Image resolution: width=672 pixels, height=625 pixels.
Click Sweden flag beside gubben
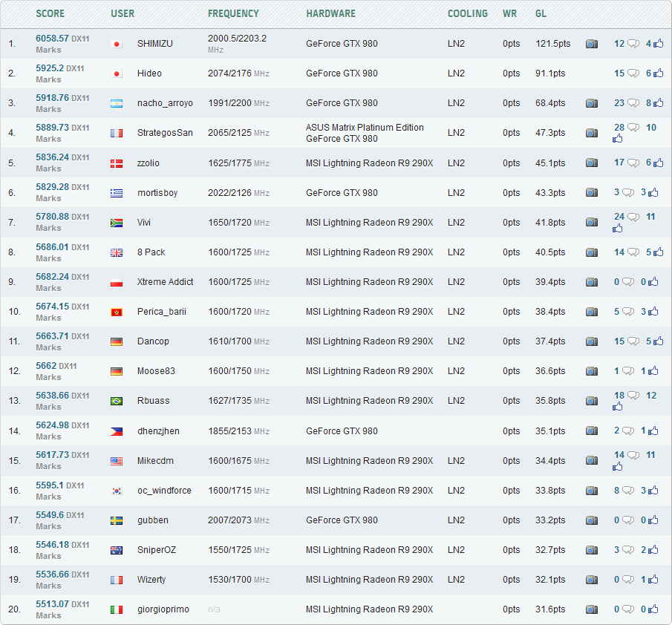pyautogui.click(x=116, y=520)
